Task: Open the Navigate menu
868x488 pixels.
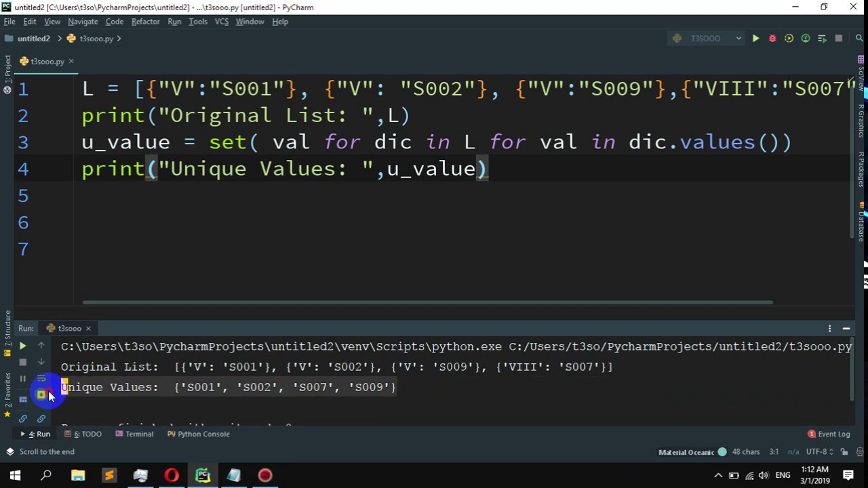Action: click(x=83, y=22)
